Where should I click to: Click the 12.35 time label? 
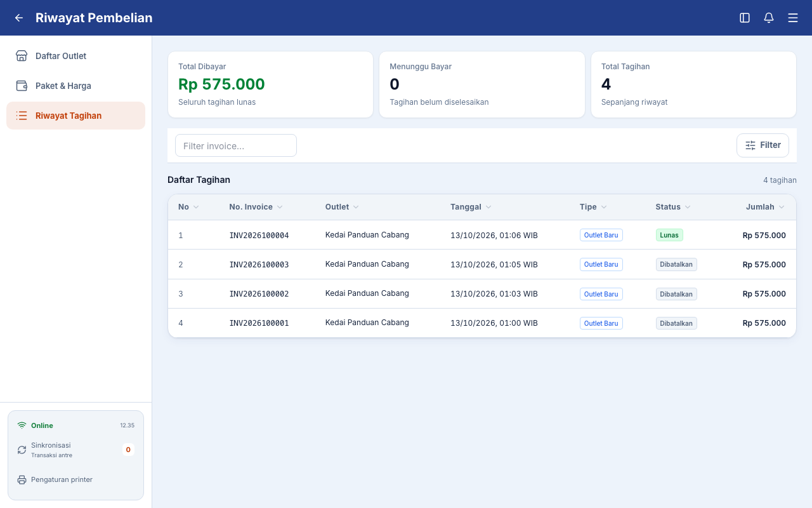127,425
